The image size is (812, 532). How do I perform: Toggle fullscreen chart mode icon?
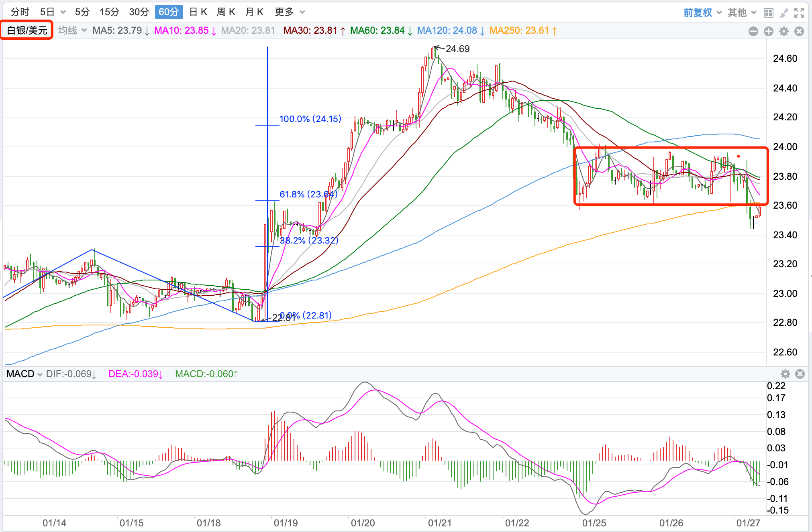[x=799, y=13]
